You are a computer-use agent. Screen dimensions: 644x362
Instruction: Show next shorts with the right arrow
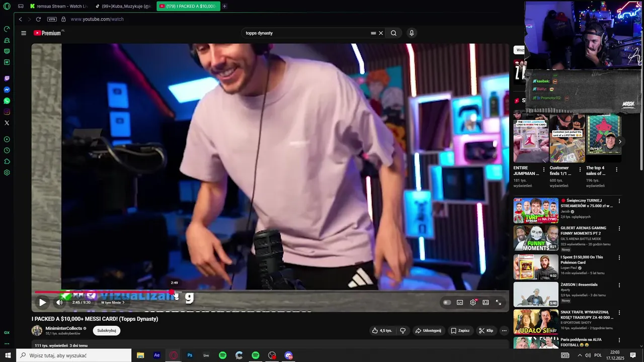[620, 142]
